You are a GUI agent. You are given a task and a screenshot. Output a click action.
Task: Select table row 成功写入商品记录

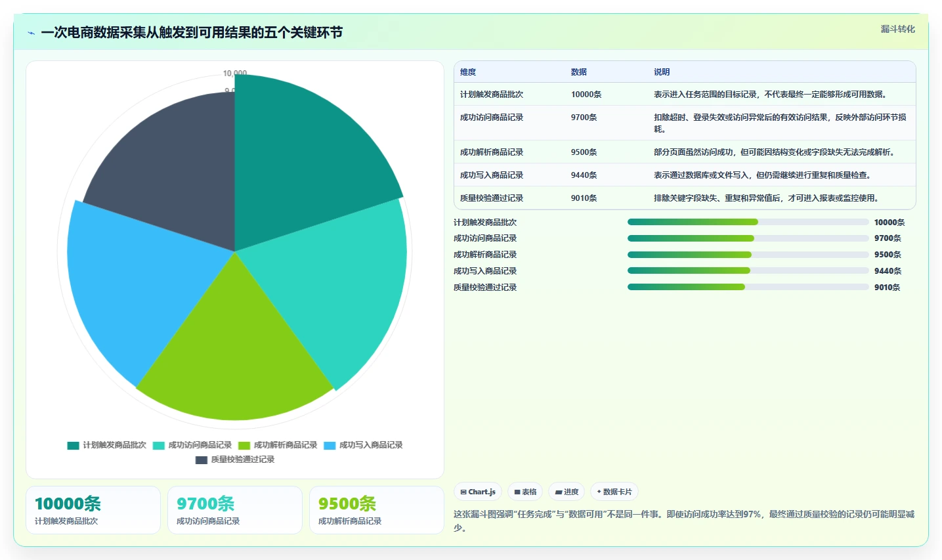[x=685, y=175]
